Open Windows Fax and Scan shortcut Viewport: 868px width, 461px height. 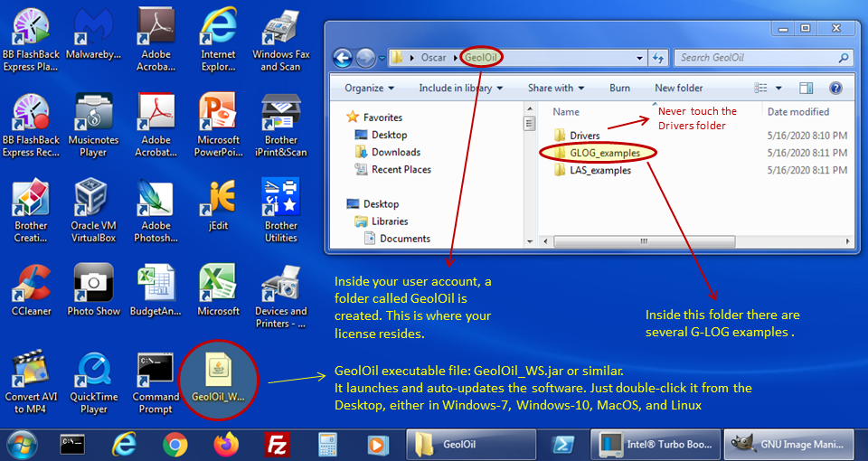(280, 41)
